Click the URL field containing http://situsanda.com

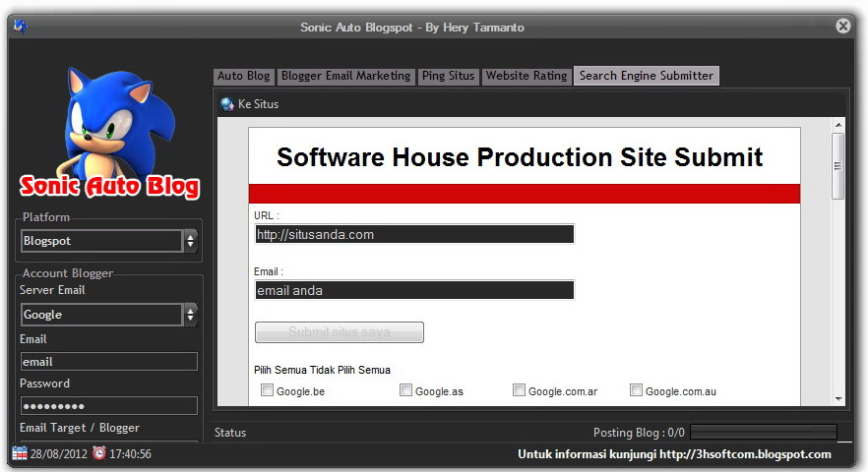pyautogui.click(x=414, y=234)
